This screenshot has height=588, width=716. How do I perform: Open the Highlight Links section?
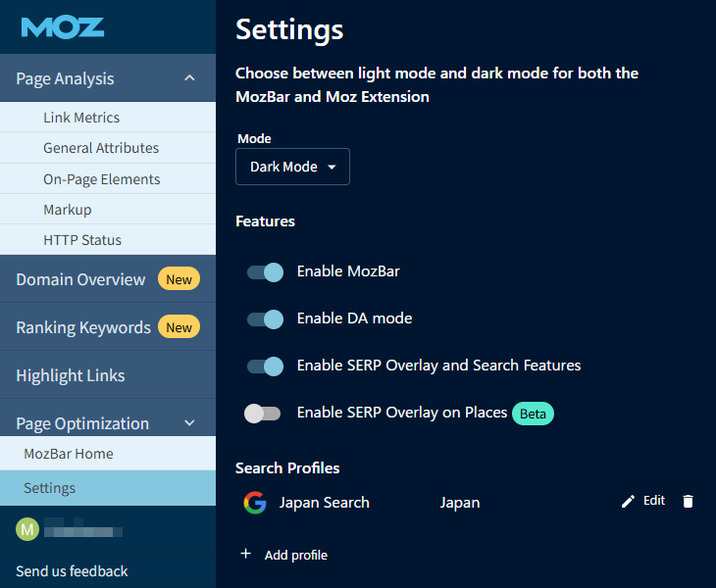coord(71,375)
